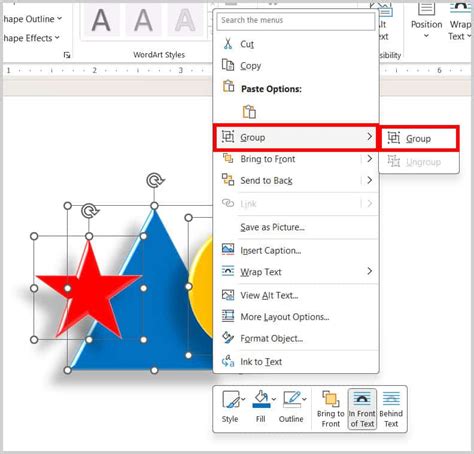Choose Format Object menu entry

coord(295,338)
